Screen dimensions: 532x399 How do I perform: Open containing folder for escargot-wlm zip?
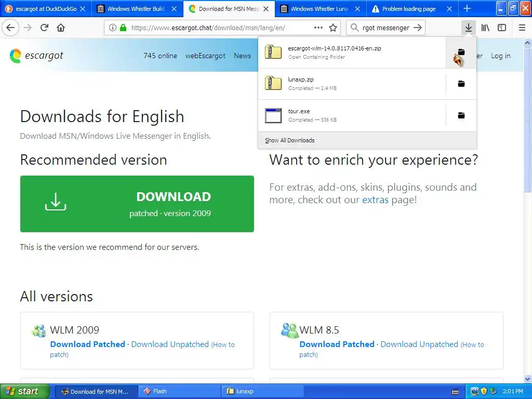[461, 52]
